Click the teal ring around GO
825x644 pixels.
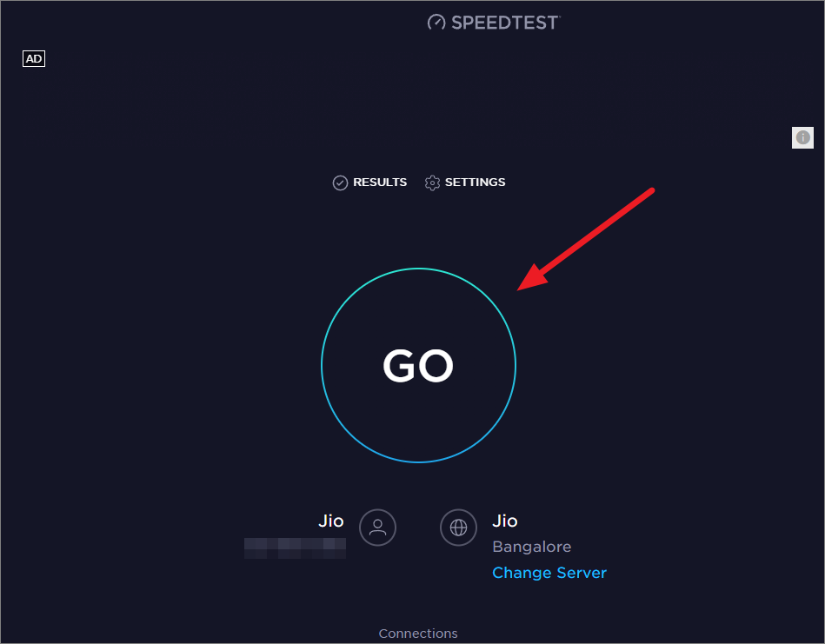click(418, 269)
